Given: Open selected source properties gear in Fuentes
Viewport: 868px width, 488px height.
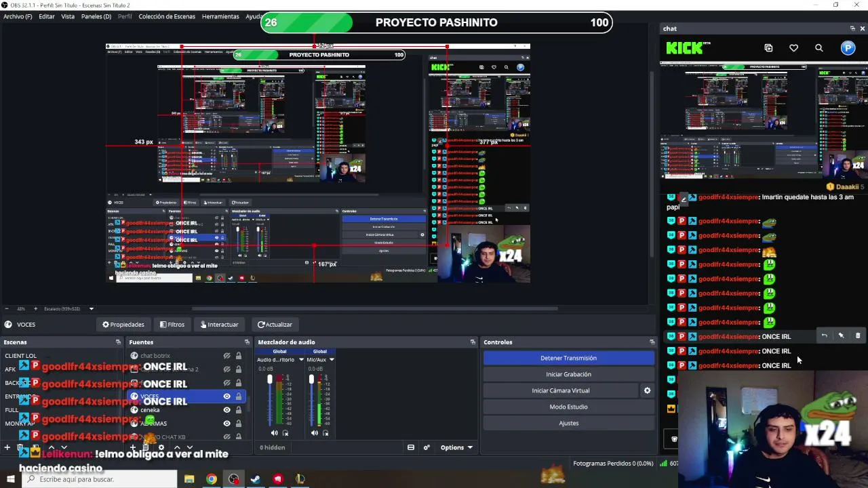Looking at the screenshot, I should tap(161, 447).
